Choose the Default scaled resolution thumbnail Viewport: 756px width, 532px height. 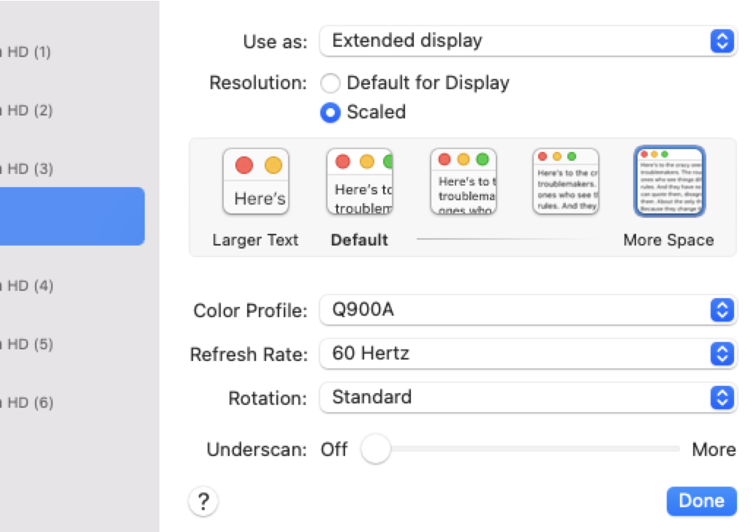[359, 182]
